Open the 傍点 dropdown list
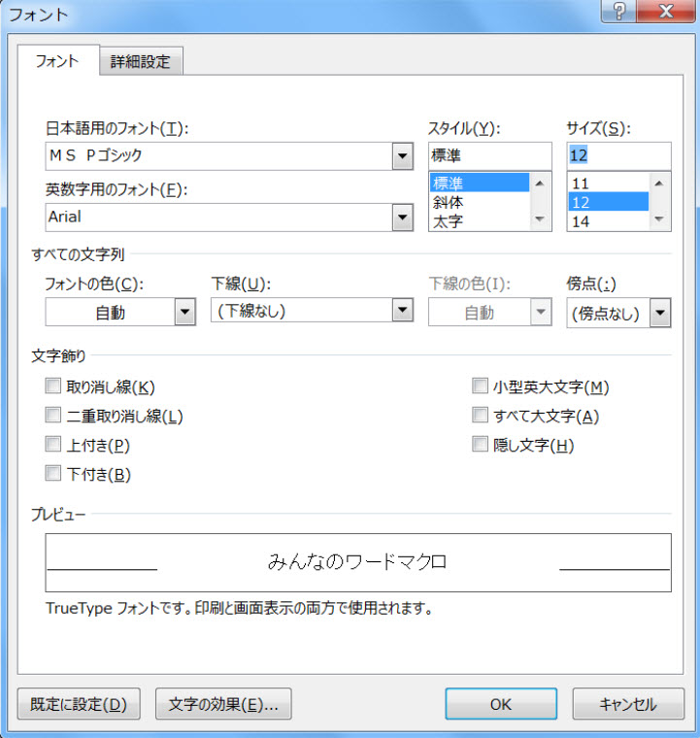The height and width of the screenshot is (738, 700). click(x=660, y=313)
